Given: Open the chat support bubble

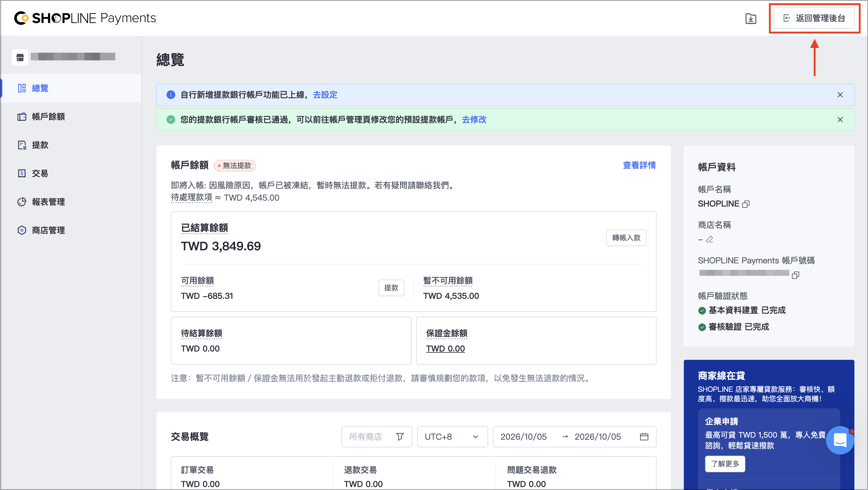Looking at the screenshot, I should (x=840, y=440).
